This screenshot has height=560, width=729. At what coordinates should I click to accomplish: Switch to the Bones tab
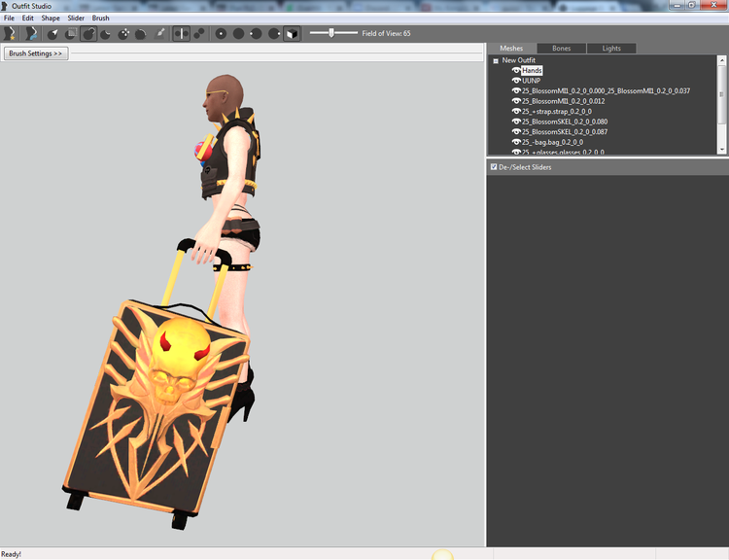[561, 49]
